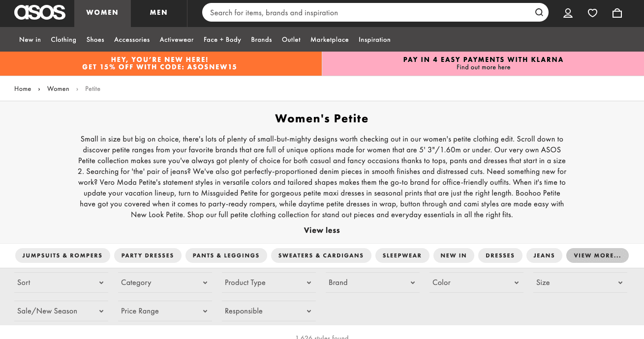Image resolution: width=644 pixels, height=339 pixels.
Task: Open the Accessories menu
Action: coord(132,40)
